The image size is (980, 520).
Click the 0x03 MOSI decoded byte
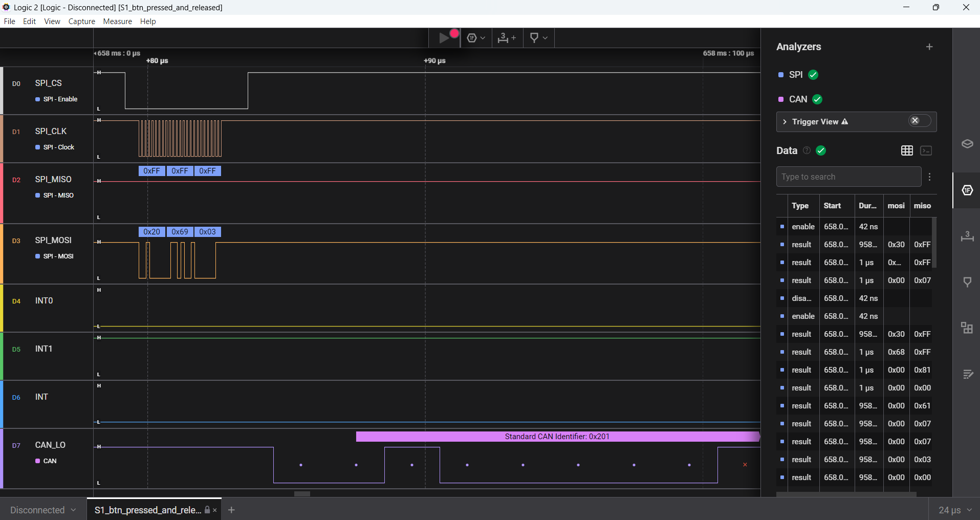pos(207,232)
